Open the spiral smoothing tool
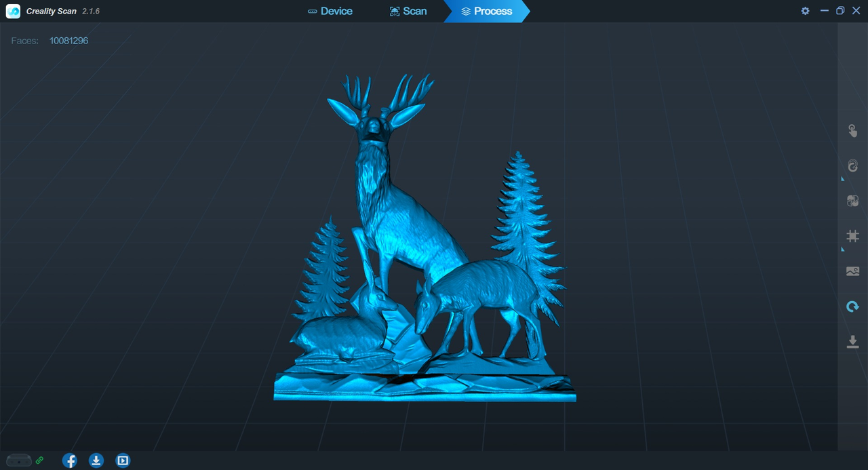Screen dimensions: 868x470 click(x=852, y=165)
